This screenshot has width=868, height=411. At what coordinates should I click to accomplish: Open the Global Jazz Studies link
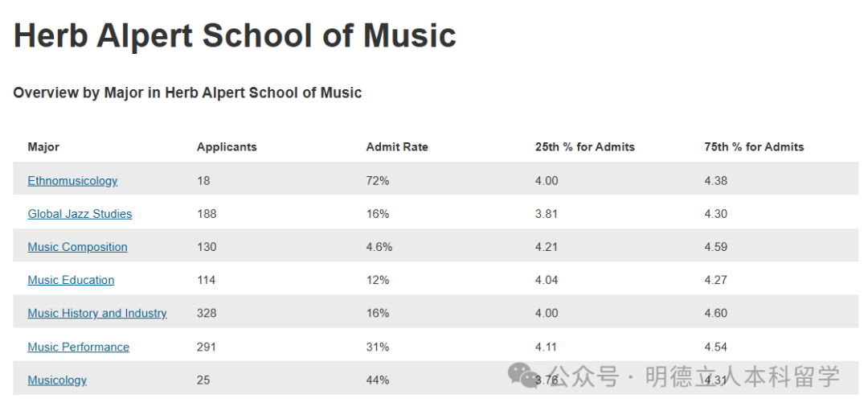tap(80, 214)
